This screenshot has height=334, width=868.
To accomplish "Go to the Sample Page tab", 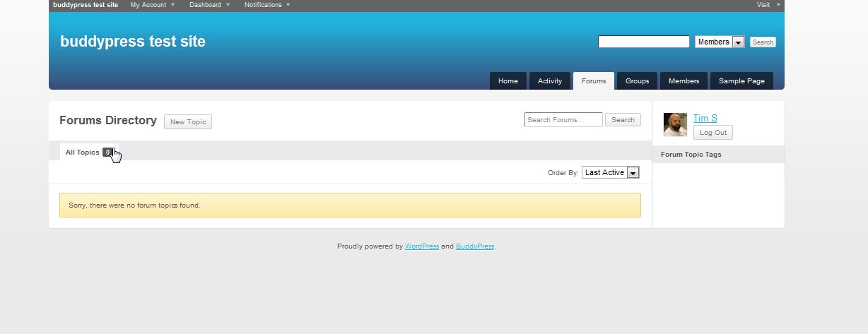I will coord(741,81).
